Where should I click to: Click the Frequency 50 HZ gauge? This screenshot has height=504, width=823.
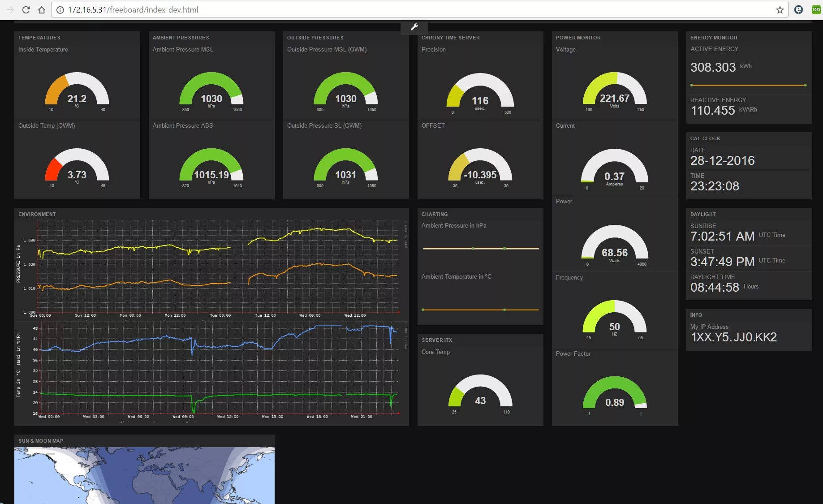point(615,320)
